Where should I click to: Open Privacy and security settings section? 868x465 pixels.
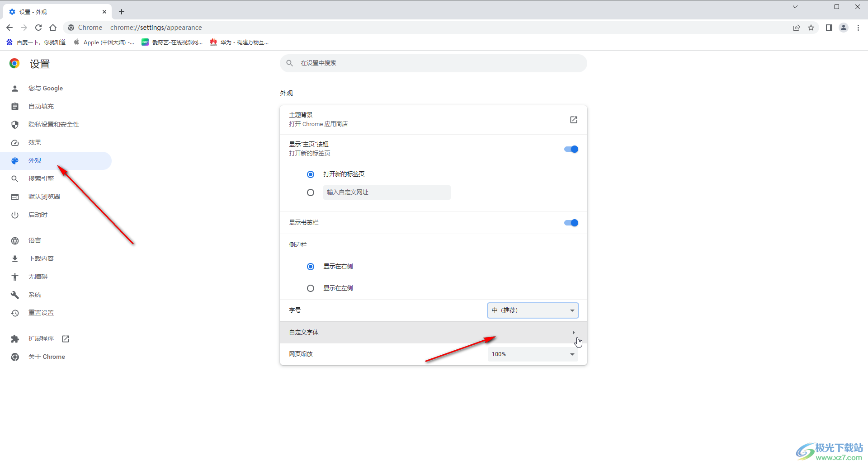tap(53, 124)
